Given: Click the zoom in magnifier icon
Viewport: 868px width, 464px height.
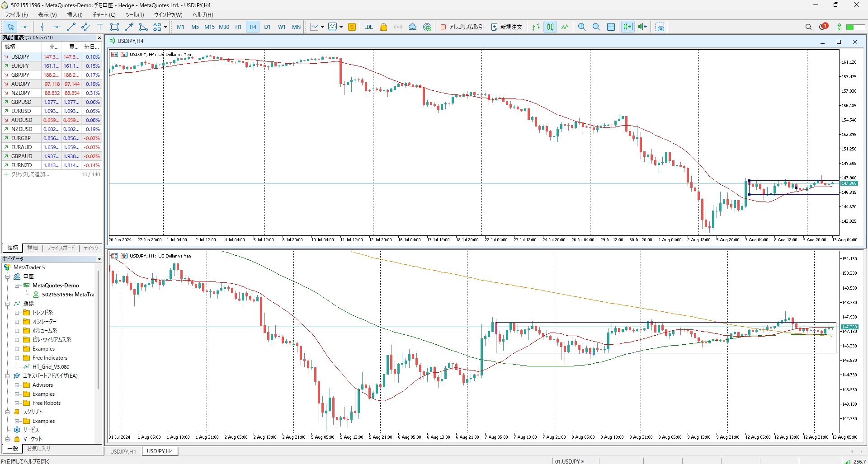Looking at the screenshot, I should click(582, 27).
